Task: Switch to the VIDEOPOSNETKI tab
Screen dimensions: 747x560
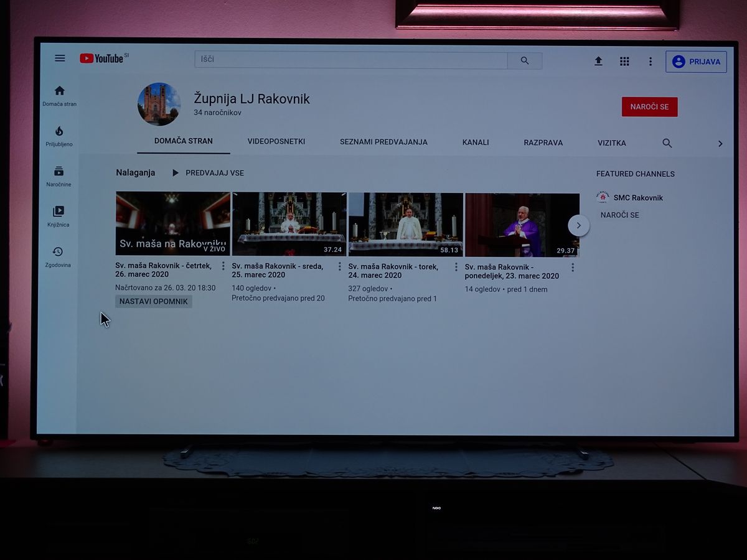Action: click(276, 142)
